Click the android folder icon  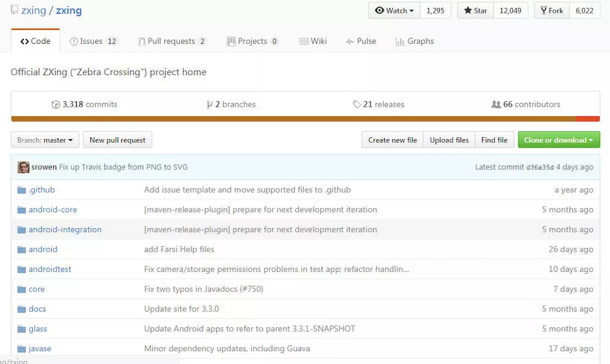click(x=21, y=249)
